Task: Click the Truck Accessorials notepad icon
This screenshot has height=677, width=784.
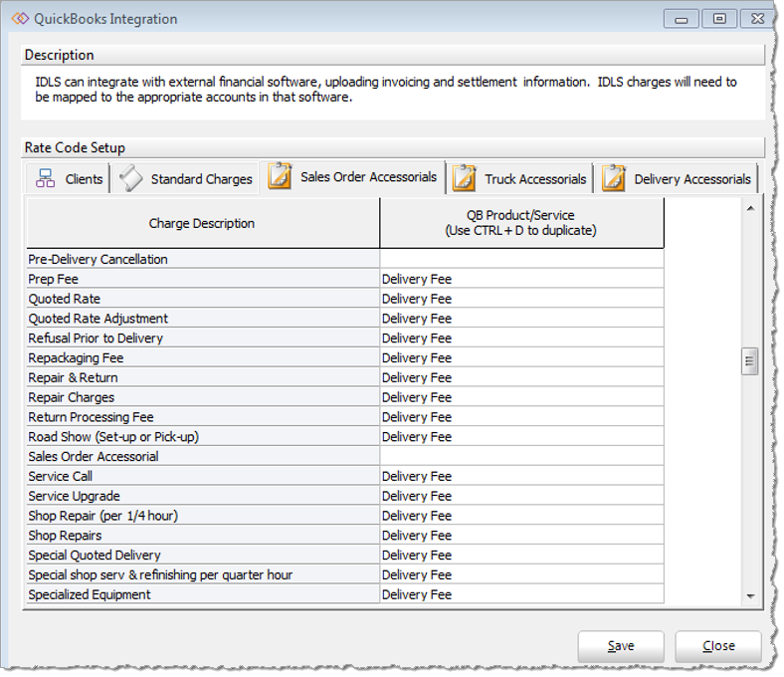Action: tap(464, 178)
